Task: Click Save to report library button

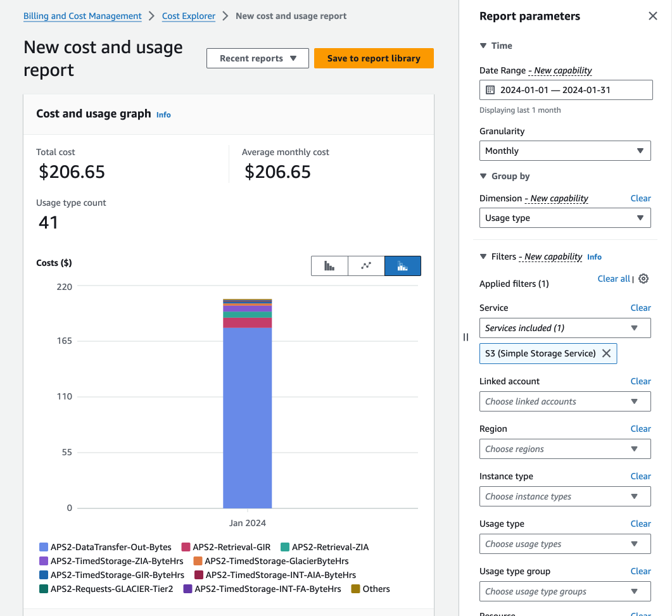Action: [x=374, y=58]
